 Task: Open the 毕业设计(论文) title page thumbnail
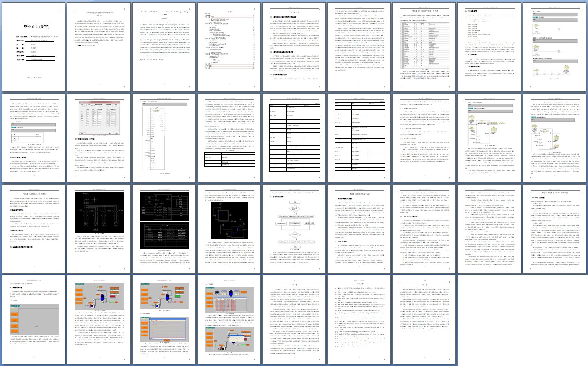click(34, 47)
